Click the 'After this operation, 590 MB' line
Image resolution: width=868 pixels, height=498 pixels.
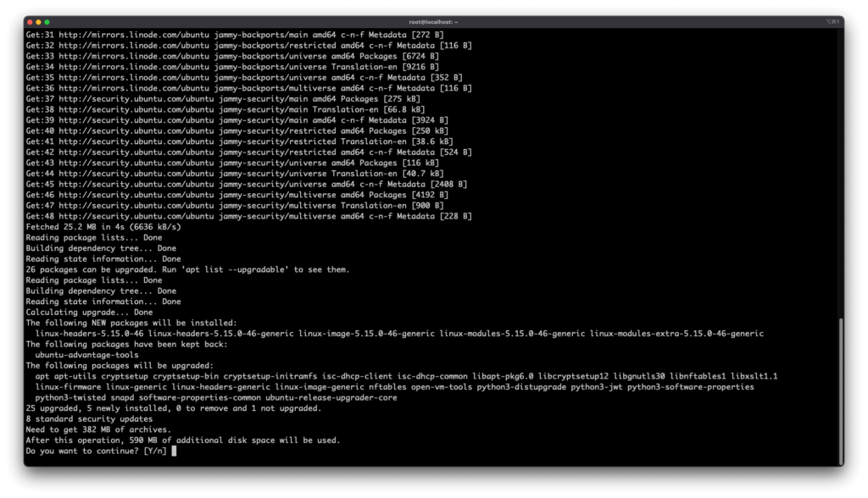183,440
